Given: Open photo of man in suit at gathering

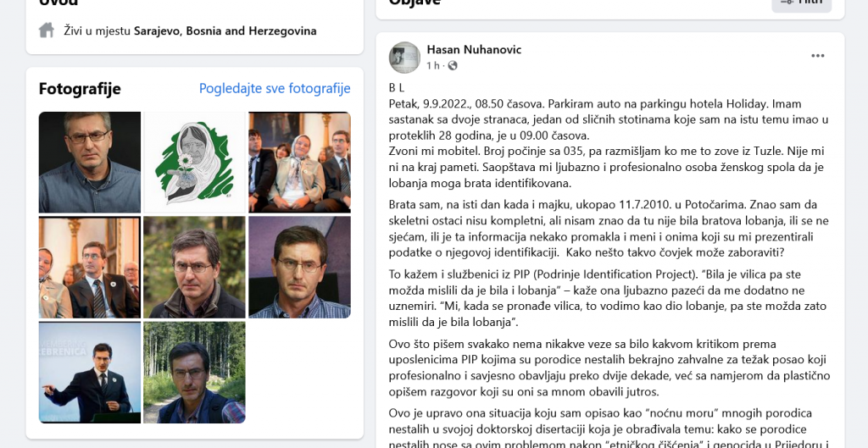Looking at the screenshot, I should 90,267.
